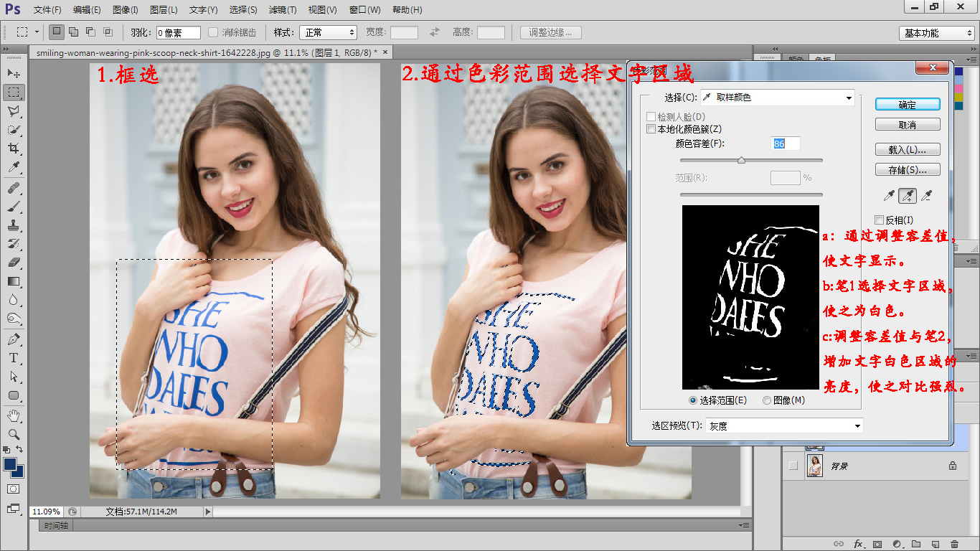Image resolution: width=980 pixels, height=551 pixels.
Task: Open the 编辑 menu
Action: pos(87,10)
